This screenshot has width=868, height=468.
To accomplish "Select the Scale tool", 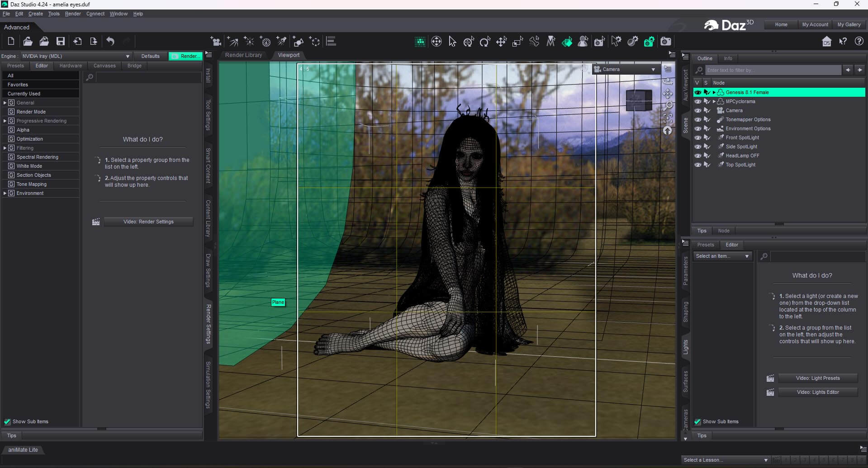I will point(517,42).
